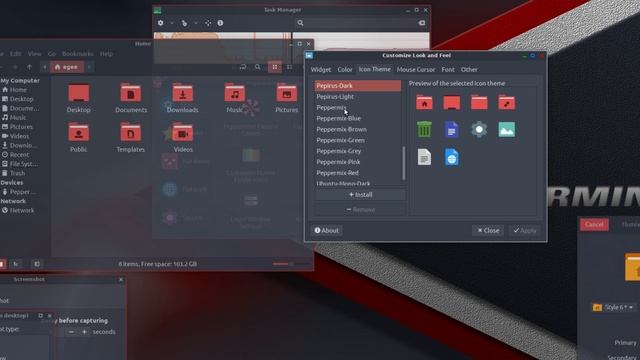Viewport: 640px width, 360px height.
Task: Click the plain text file preview icon
Action: point(424,157)
